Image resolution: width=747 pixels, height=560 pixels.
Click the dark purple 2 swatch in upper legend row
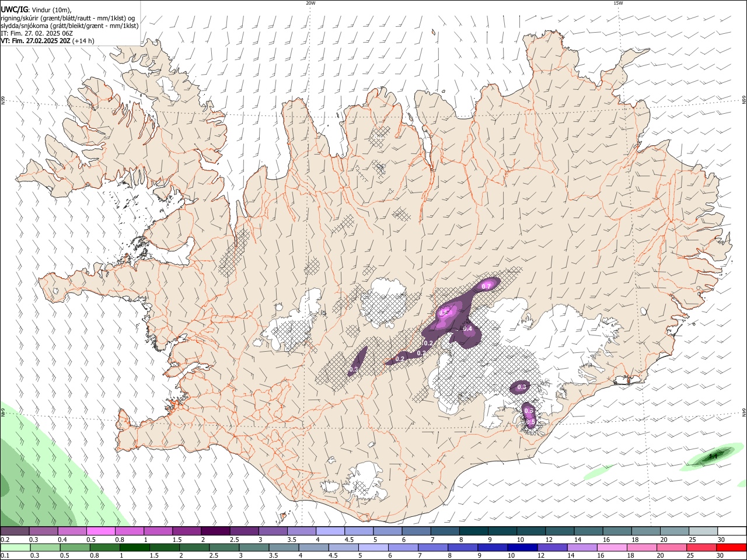215,531
